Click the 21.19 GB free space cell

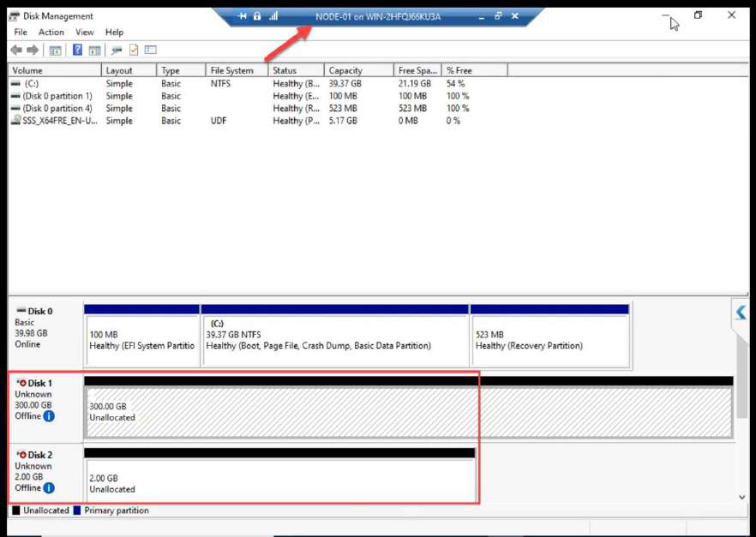(415, 84)
